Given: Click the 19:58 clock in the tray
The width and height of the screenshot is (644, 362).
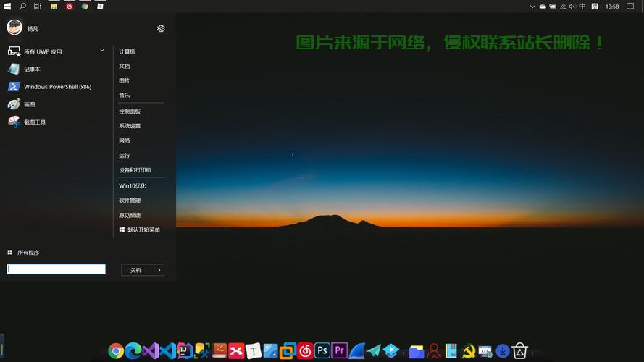Looking at the screenshot, I should pos(612,7).
